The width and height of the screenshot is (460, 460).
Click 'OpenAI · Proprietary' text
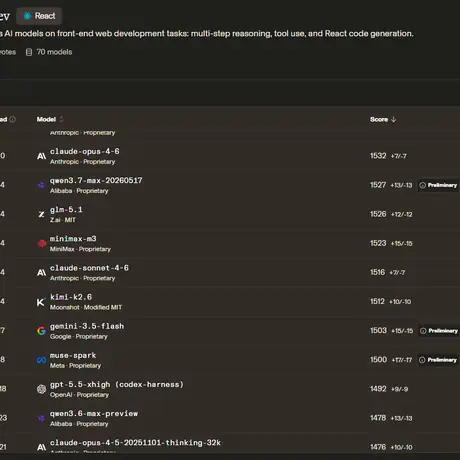click(x=79, y=395)
